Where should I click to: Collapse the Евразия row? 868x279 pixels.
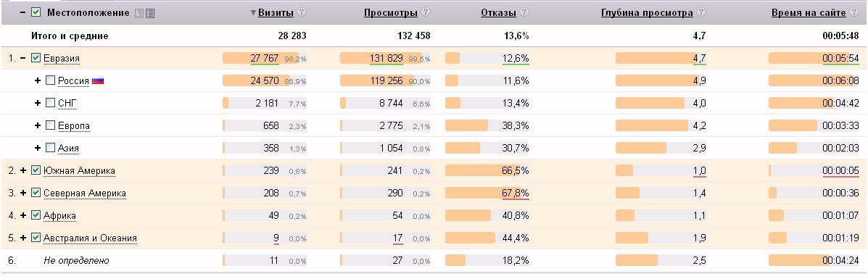click(x=23, y=57)
